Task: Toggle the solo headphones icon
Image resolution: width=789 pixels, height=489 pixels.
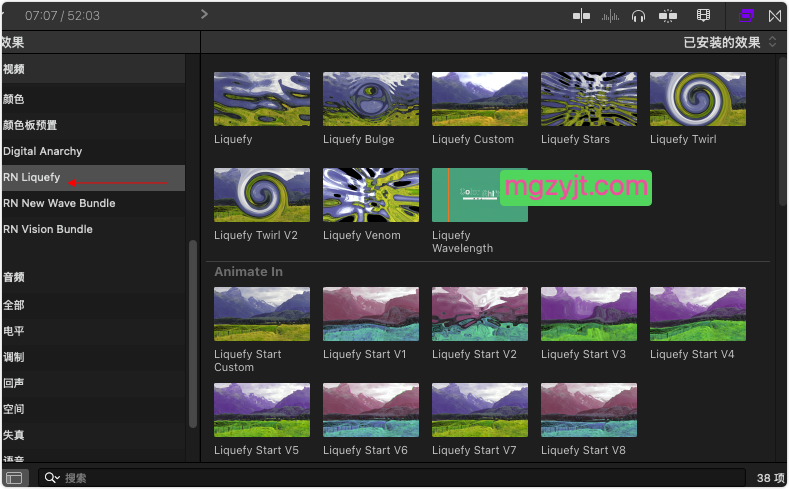Action: coord(638,17)
